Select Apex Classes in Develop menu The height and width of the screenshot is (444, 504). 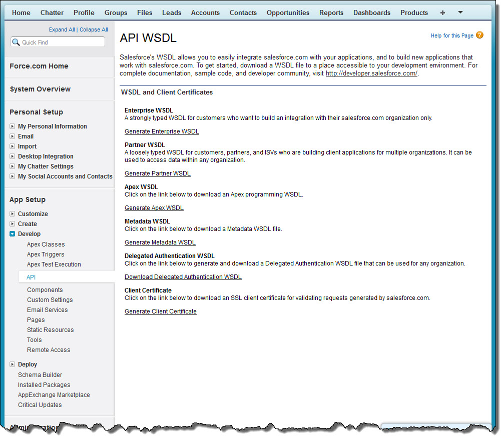46,244
